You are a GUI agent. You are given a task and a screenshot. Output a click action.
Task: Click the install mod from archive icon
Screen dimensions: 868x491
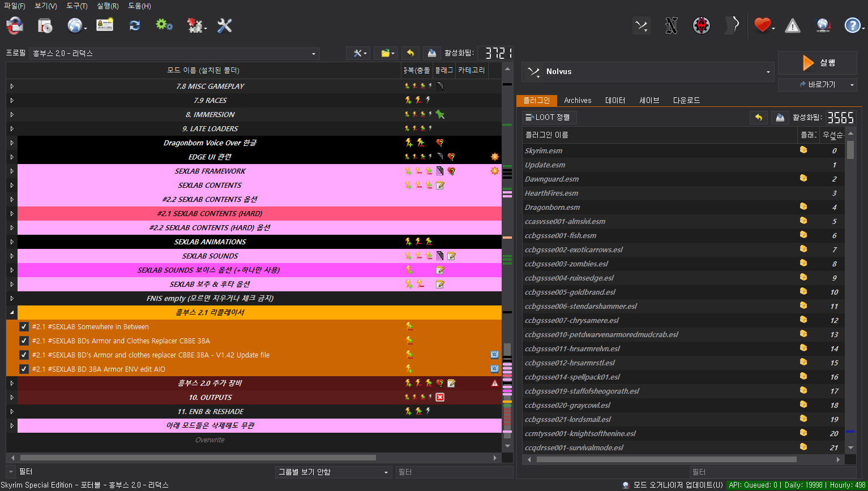point(45,25)
